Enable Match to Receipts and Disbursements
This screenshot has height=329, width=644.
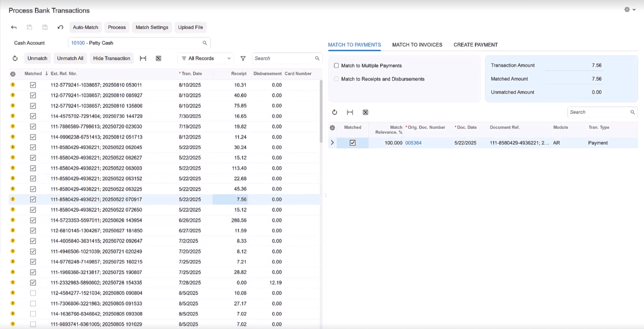pyautogui.click(x=336, y=79)
